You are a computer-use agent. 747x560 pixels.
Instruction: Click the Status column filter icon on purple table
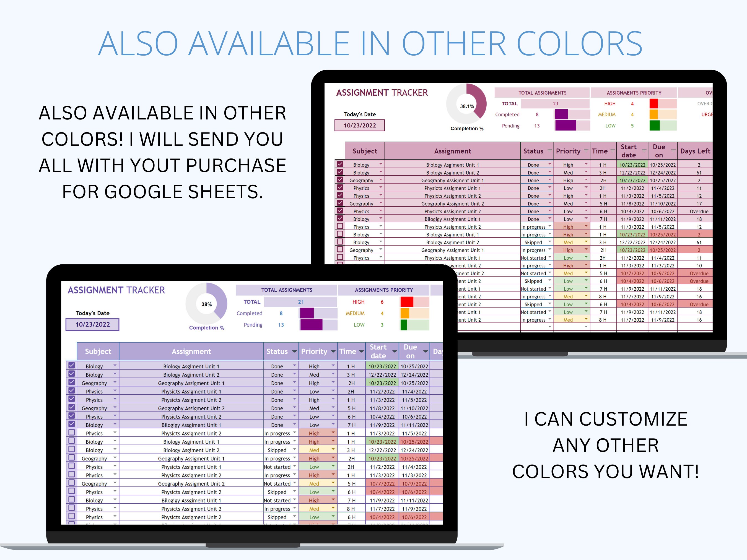pyautogui.click(x=294, y=352)
